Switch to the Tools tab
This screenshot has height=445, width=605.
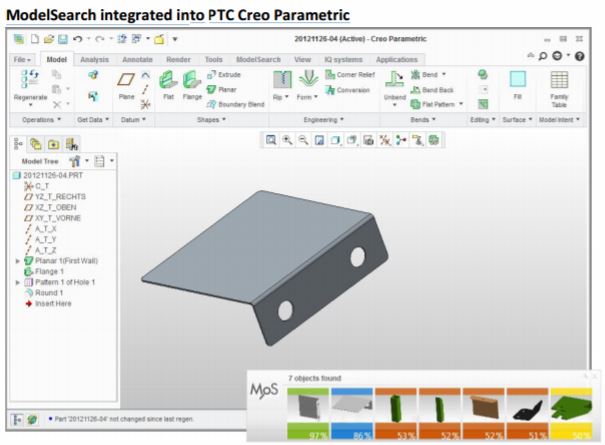click(213, 59)
